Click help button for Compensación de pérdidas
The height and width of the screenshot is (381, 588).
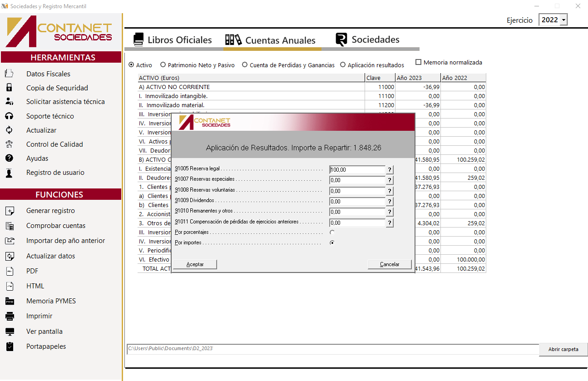point(390,223)
